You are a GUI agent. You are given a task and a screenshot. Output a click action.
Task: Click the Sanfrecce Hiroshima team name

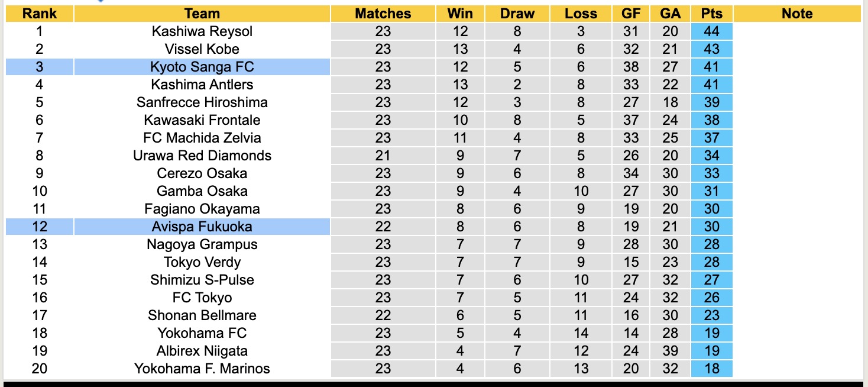[202, 102]
